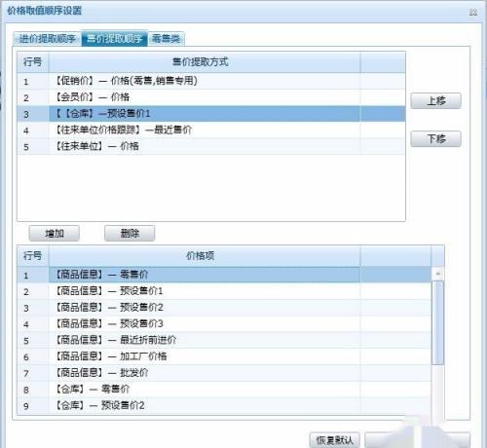Viewport: 487px width, 448px height.
Task: Select the 【往来单位】— 价格 row
Action: (211, 146)
